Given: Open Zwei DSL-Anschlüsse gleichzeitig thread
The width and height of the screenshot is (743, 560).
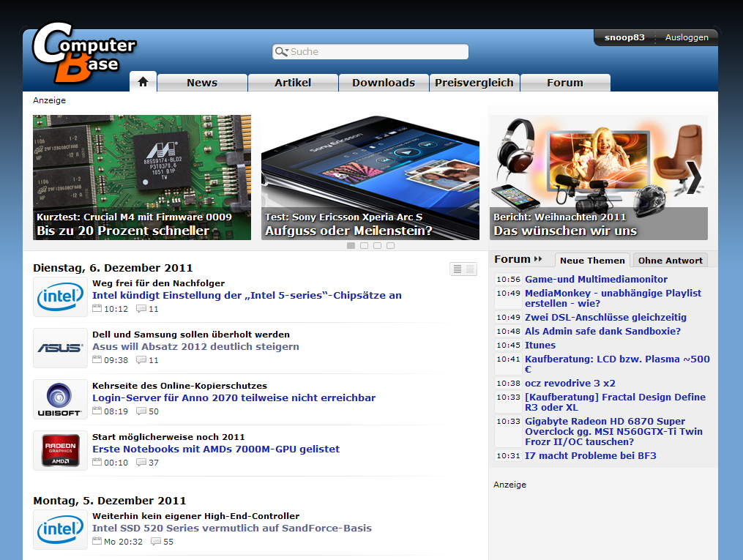Looking at the screenshot, I should [x=605, y=317].
